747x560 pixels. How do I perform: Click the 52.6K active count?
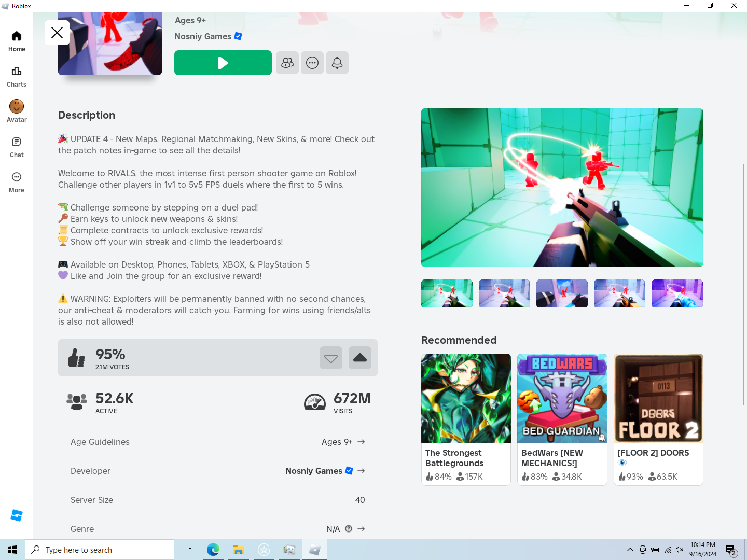pos(115,398)
